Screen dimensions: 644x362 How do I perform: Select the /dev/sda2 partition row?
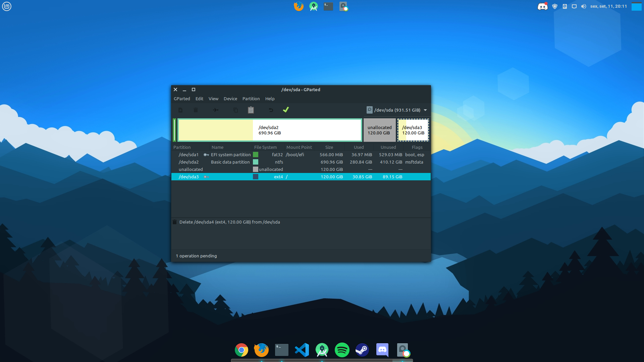[x=301, y=162]
